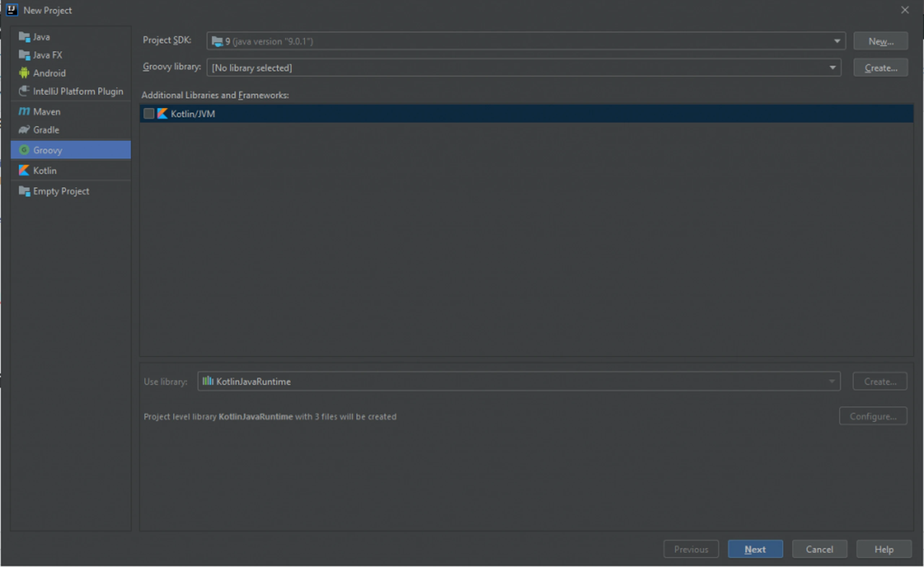This screenshot has height=567, width=924.
Task: Open the Project SDK dropdown arrow
Action: coord(837,41)
